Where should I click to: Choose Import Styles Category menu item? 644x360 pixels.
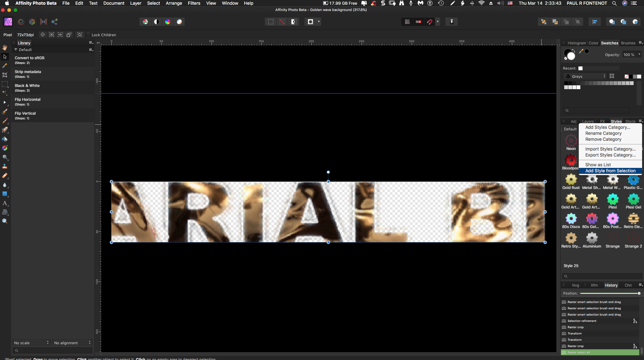[x=610, y=149]
